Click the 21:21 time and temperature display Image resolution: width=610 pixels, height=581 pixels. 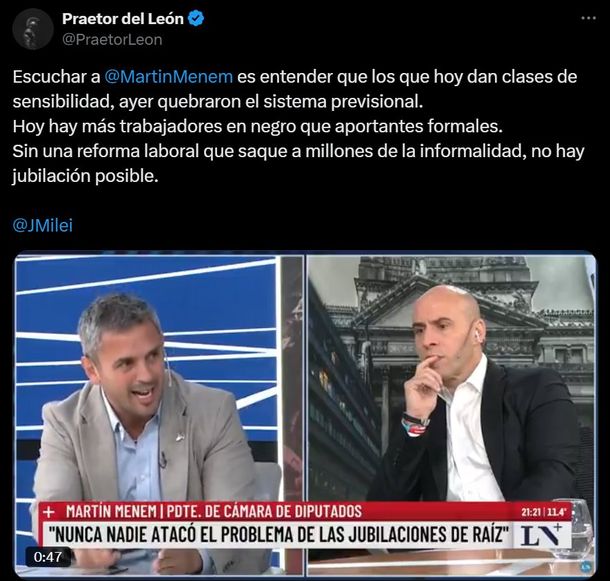(543, 512)
